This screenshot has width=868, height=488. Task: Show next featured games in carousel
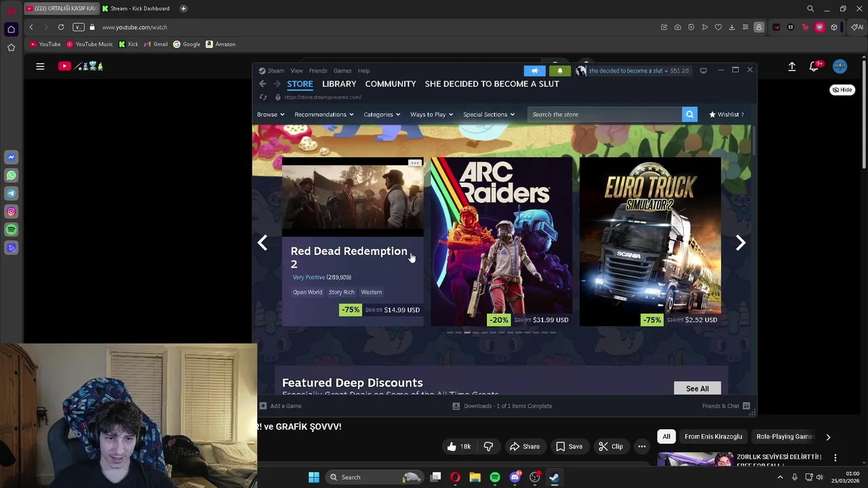point(741,243)
